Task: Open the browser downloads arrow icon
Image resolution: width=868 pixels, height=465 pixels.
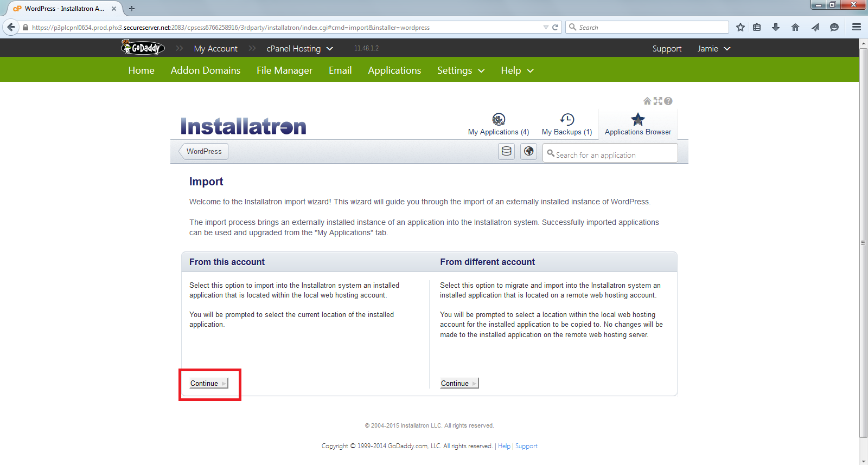Action: [x=776, y=27]
